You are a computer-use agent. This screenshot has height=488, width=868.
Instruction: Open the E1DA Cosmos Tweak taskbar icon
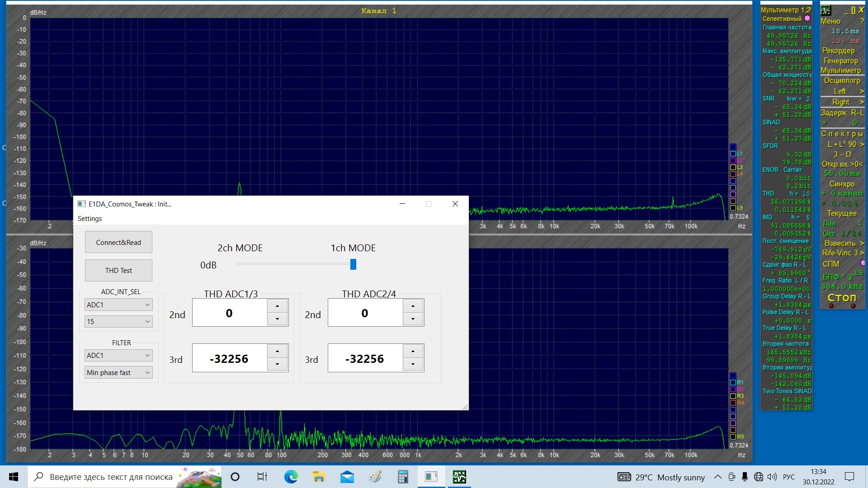coord(431,477)
